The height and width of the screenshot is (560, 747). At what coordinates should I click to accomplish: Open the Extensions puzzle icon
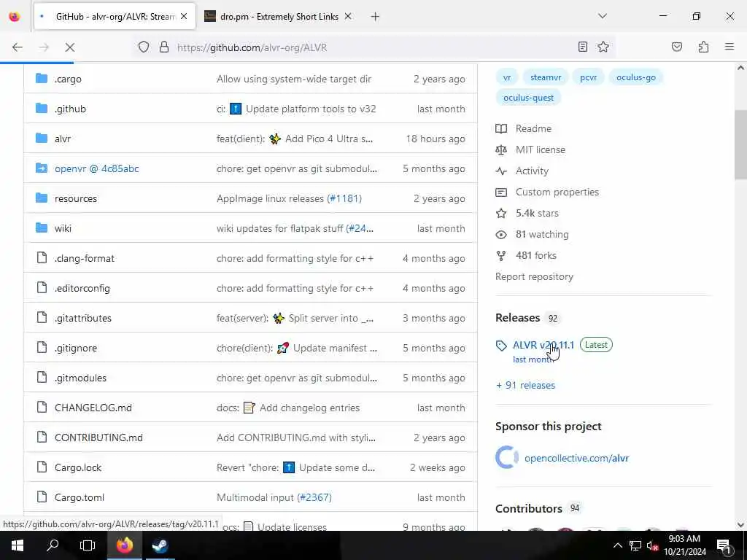coord(703,47)
